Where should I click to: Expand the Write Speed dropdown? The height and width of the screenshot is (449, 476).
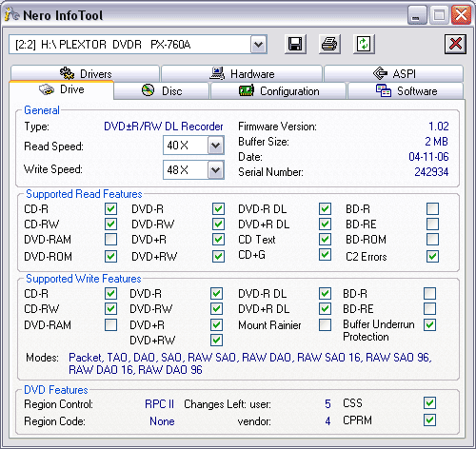pos(216,169)
